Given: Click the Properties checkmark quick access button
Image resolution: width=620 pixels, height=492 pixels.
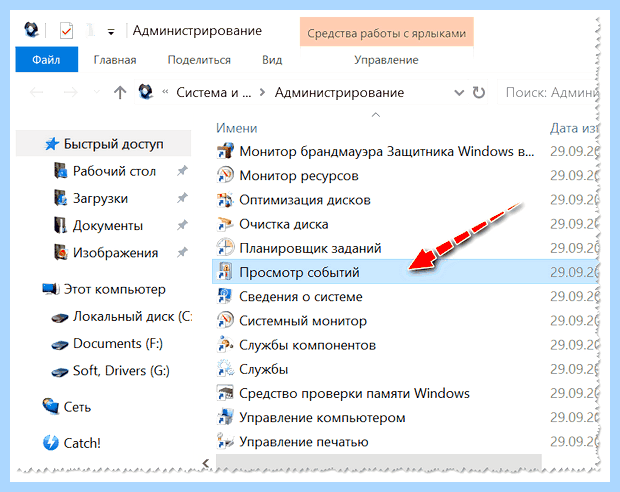Looking at the screenshot, I should pyautogui.click(x=66, y=31).
